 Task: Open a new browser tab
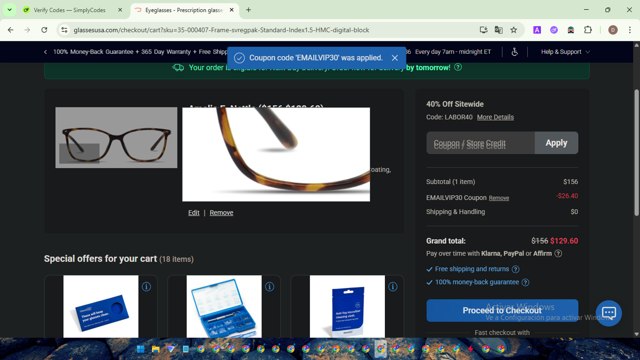tap(248, 10)
